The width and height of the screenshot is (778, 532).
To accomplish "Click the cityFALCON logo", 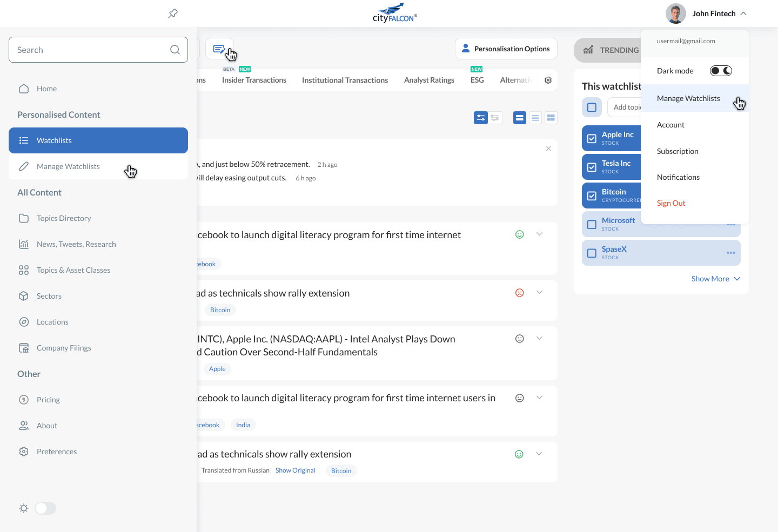I will point(395,13).
